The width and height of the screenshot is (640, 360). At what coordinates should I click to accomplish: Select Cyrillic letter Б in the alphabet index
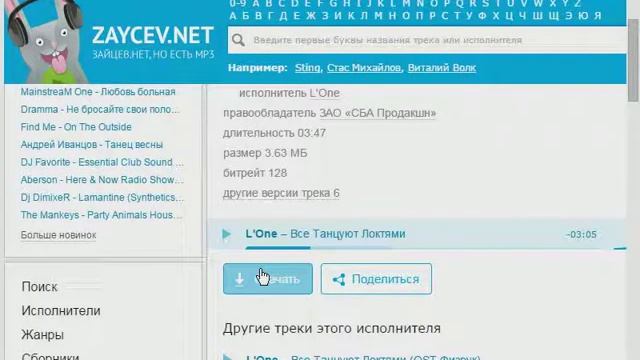pos(246,16)
